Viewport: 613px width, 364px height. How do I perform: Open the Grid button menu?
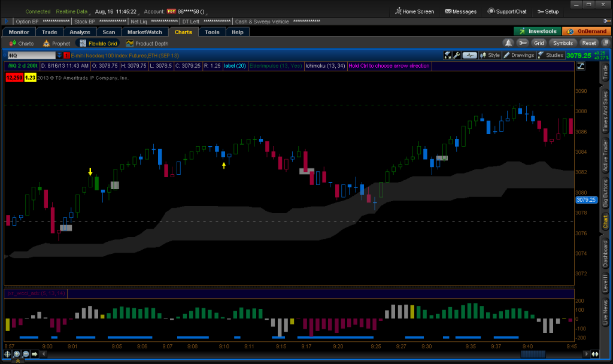pos(539,43)
